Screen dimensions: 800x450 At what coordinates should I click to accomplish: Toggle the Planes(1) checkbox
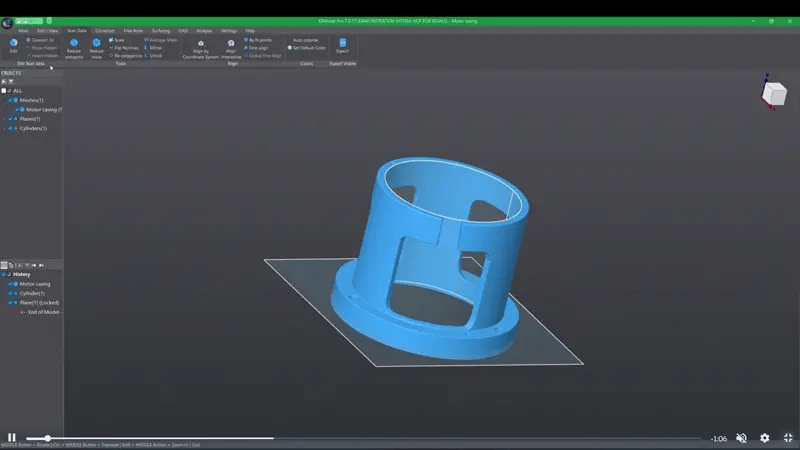pyautogui.click(x=10, y=119)
